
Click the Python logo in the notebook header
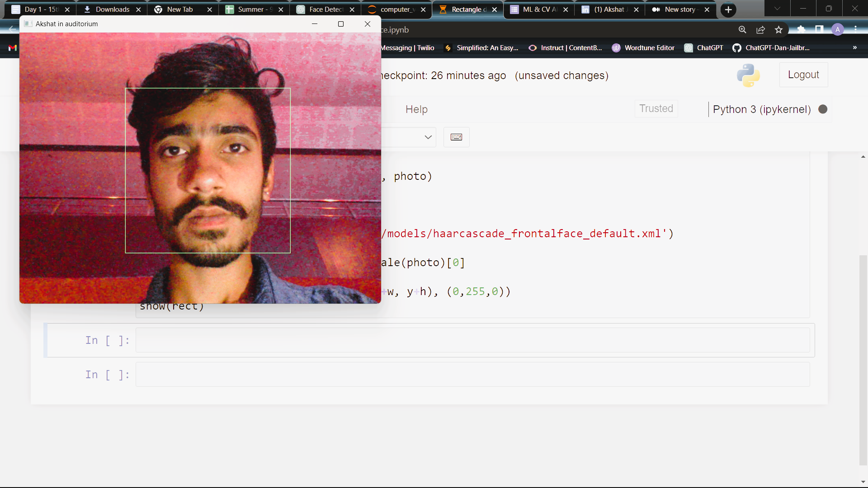748,75
